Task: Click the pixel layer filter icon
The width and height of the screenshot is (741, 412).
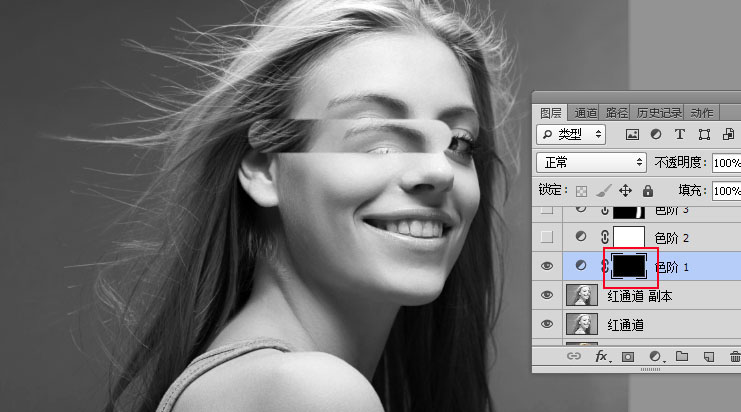Action: 632,134
